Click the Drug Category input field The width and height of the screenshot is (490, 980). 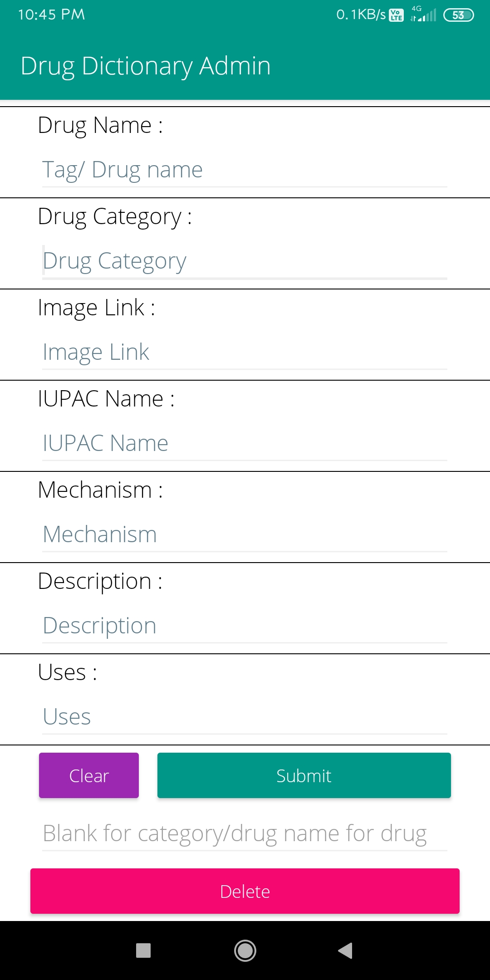(245, 261)
